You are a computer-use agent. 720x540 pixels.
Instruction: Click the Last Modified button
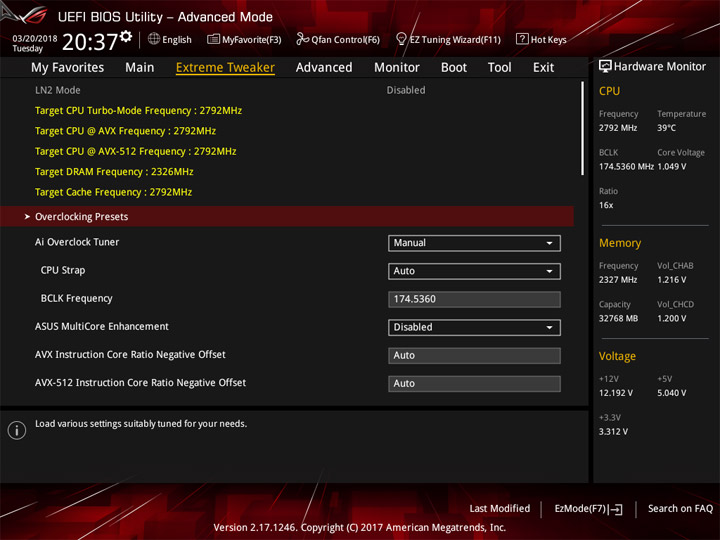click(500, 508)
